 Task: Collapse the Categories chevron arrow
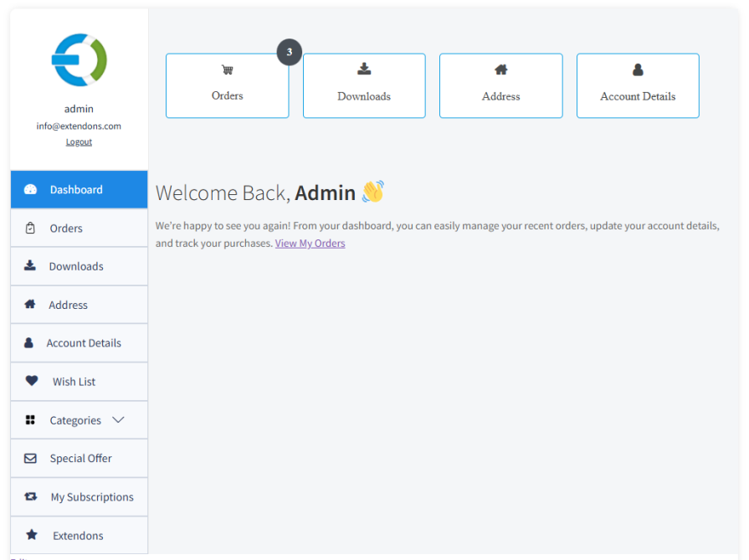tap(117, 419)
